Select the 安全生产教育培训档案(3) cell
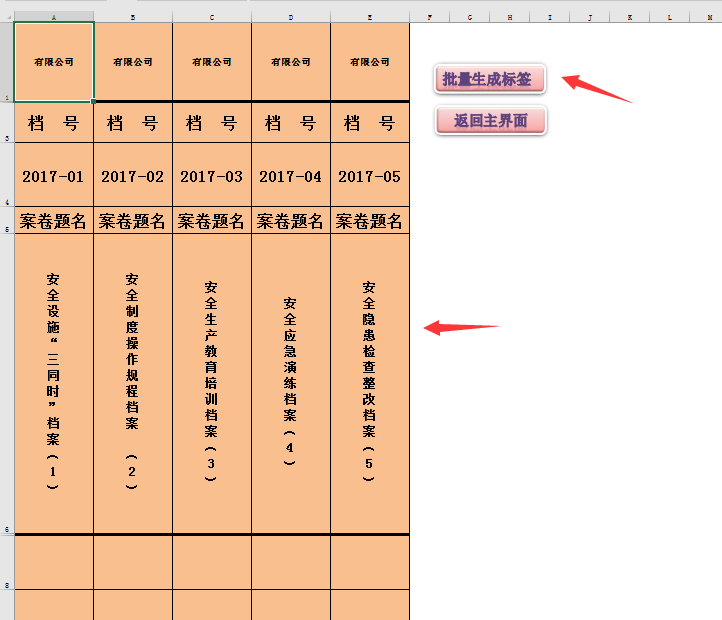 tap(212, 384)
